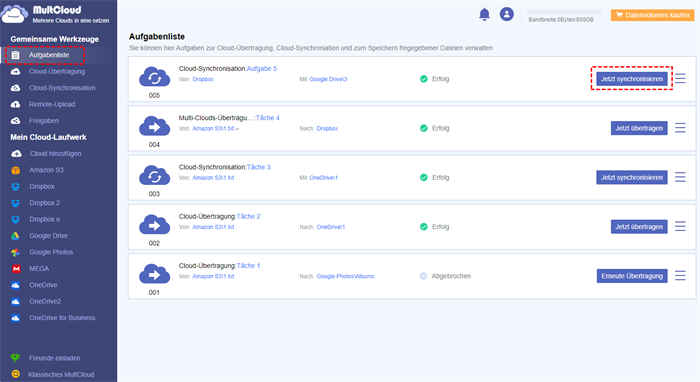The width and height of the screenshot is (700, 382).
Task: Expand Amazon S3 source dropdown in task 004
Action: pyautogui.click(x=237, y=129)
